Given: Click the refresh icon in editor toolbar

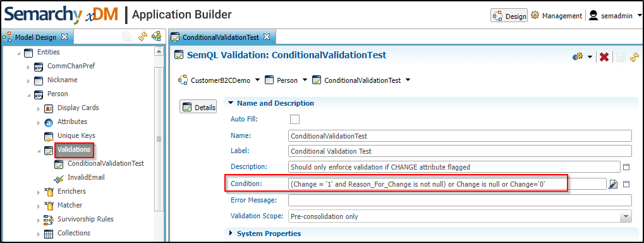Looking at the screenshot, I should point(635,57).
